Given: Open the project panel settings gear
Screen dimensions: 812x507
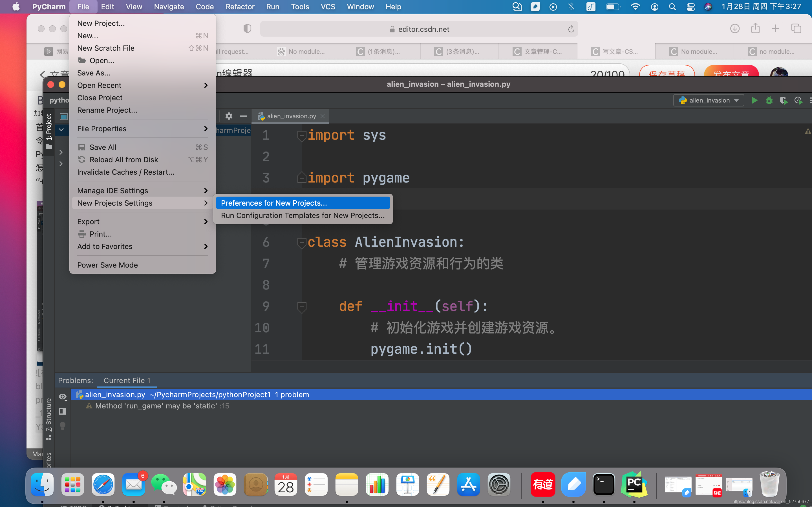Looking at the screenshot, I should pos(229,116).
